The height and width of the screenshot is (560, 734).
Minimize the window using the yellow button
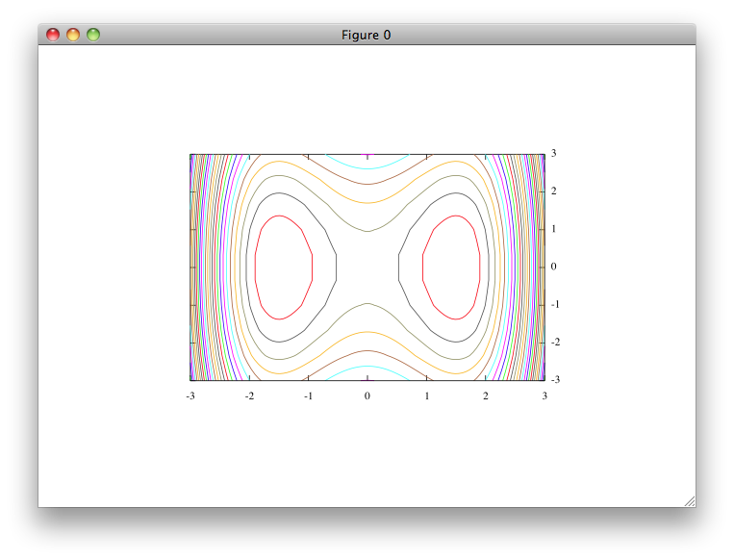click(73, 35)
